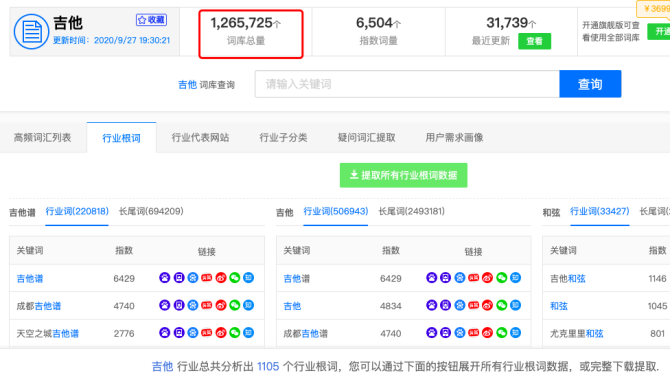670x380 pixels.
Task: Select the 行业根词 tab
Action: click(121, 138)
